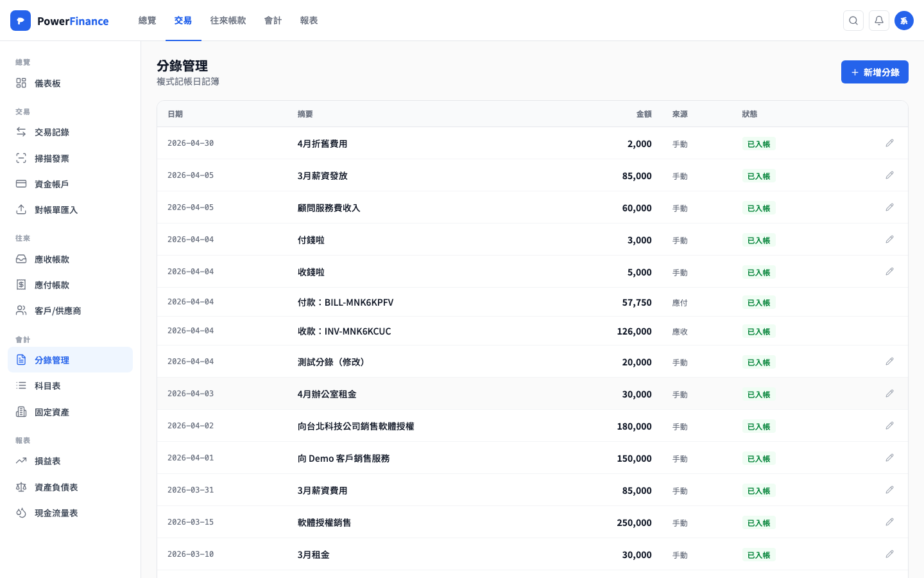The height and width of the screenshot is (578, 924).
Task: Click the PowerFinance logo icon
Action: [x=21, y=20]
